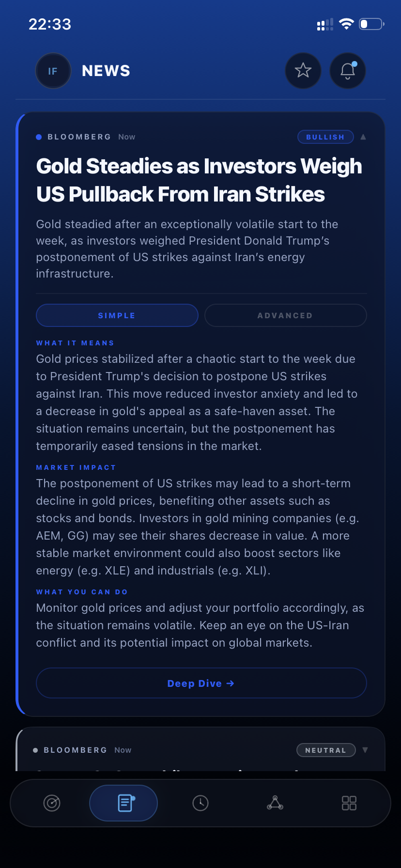Open favorites via the star icon

click(x=303, y=70)
